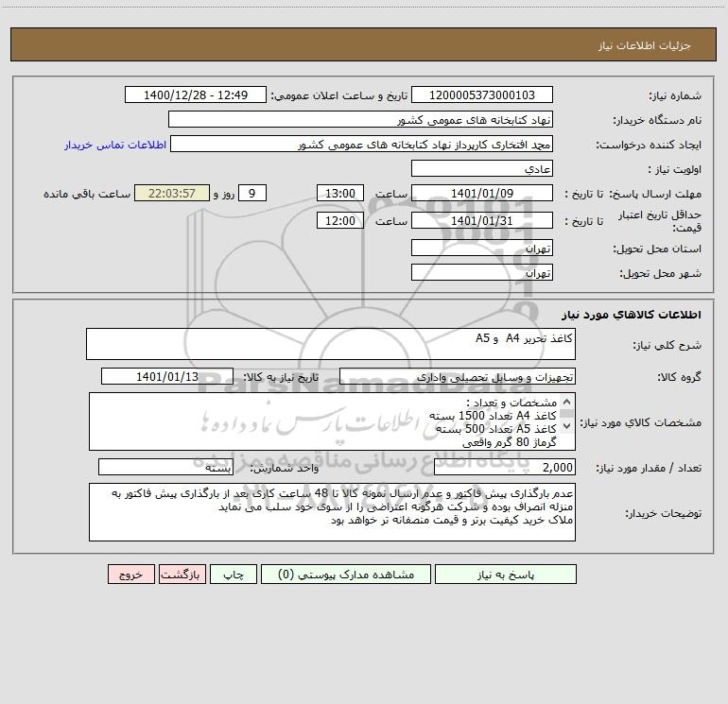
Task: Click the شرح کلی نیاز text area
Action: (331, 344)
